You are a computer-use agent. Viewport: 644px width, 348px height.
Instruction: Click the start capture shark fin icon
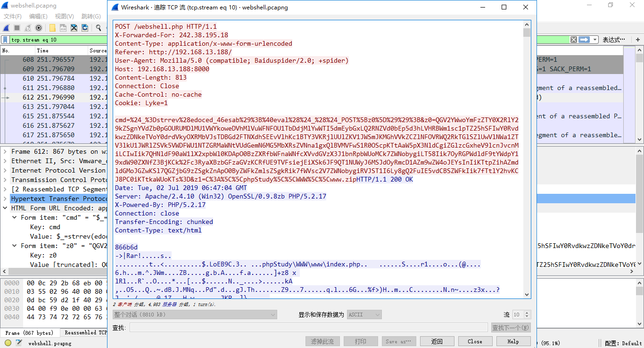[x=7, y=28]
